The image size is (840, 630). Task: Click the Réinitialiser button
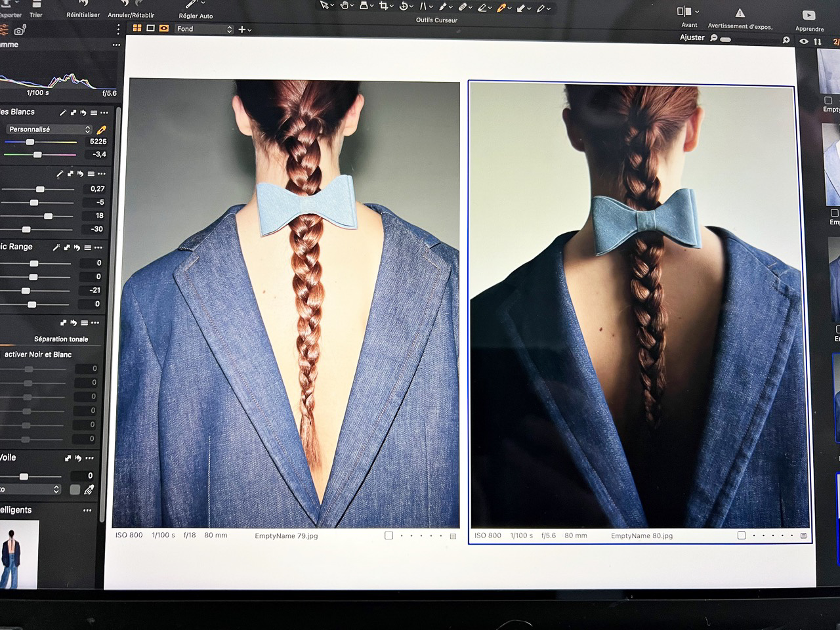pos(83,9)
